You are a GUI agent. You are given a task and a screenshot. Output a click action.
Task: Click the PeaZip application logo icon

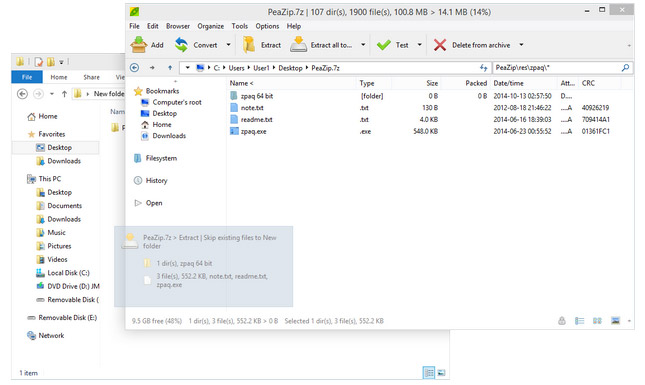[x=135, y=12]
